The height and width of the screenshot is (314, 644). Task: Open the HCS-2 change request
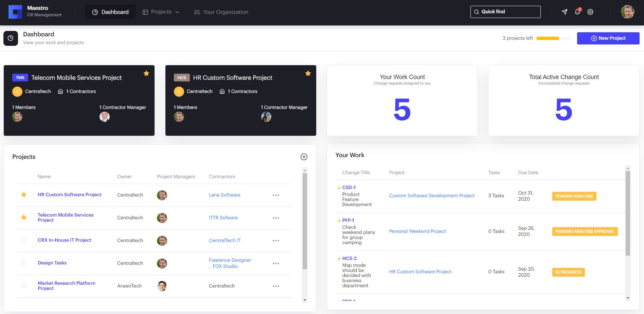click(x=349, y=258)
